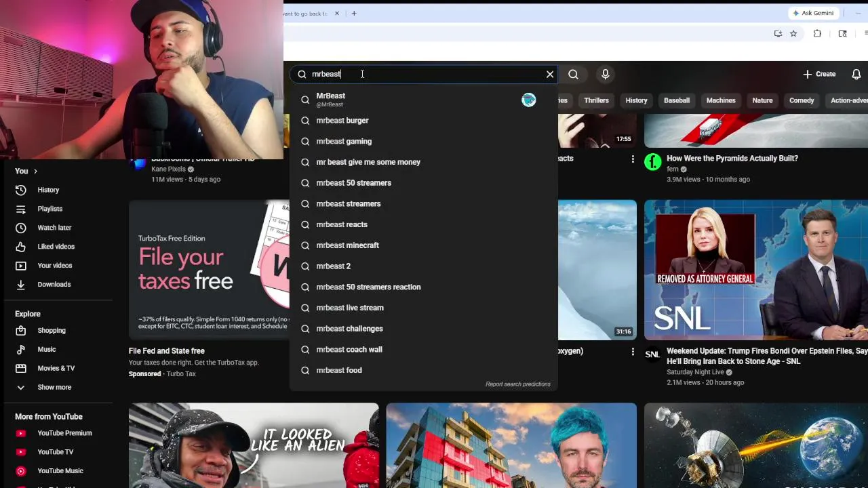
Task: Click the Kane Pixels channel name
Action: click(168, 169)
